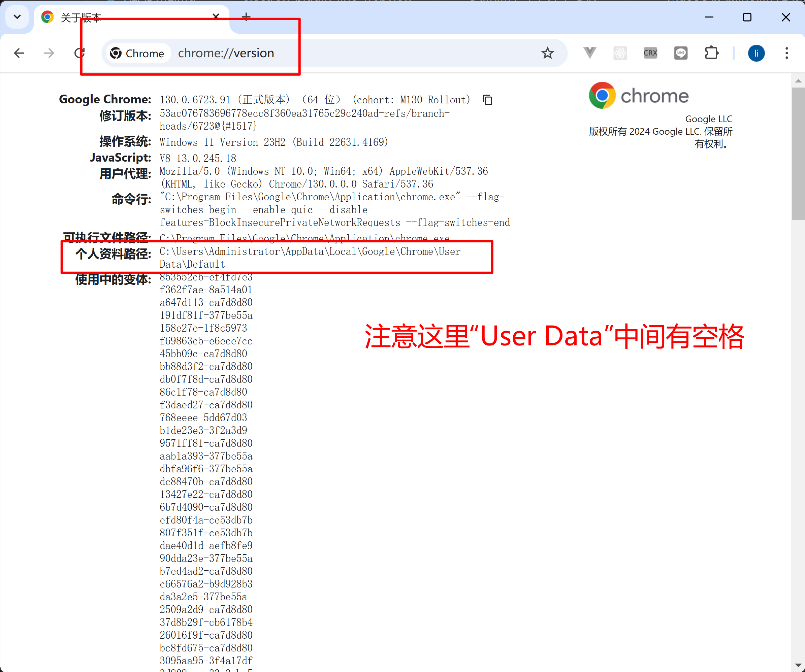
Task: Click variation 37d8b29f-cb6178b4
Action: coord(206,623)
